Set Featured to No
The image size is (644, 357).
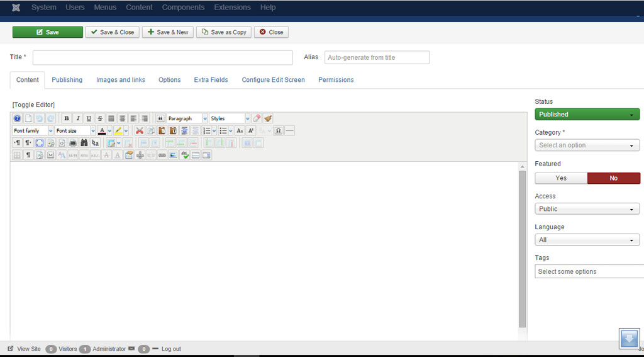(x=614, y=178)
